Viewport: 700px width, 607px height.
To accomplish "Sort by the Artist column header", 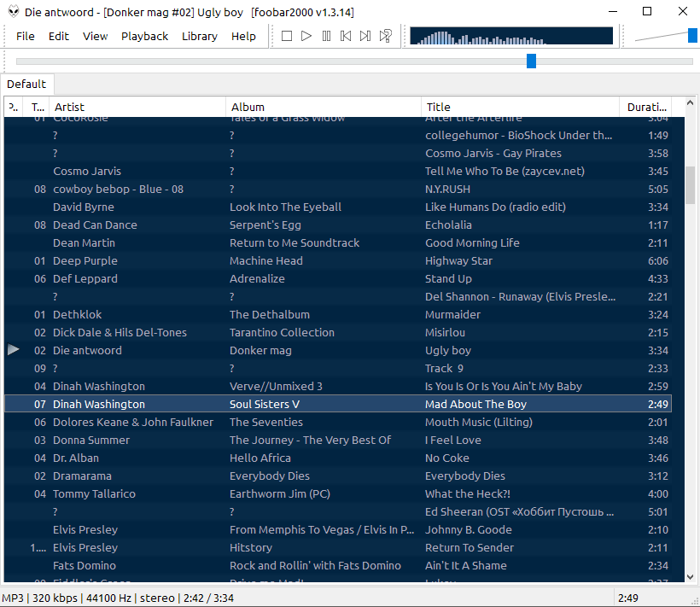I will pos(137,107).
